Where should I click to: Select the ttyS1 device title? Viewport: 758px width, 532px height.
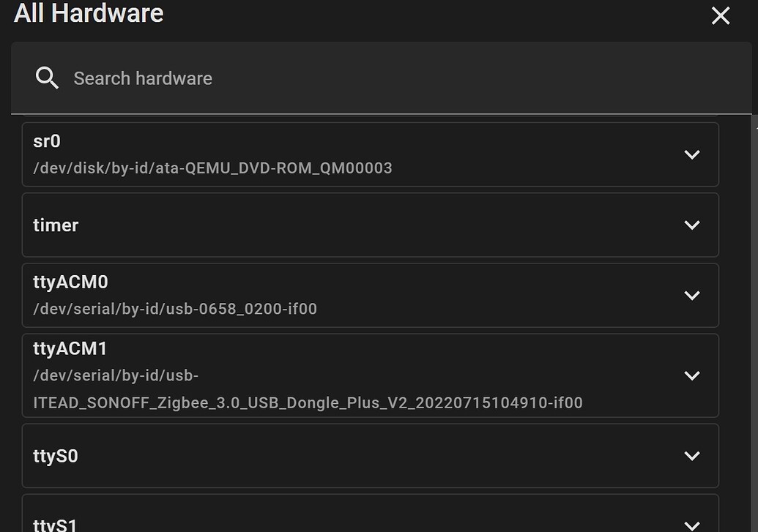[x=55, y=525]
